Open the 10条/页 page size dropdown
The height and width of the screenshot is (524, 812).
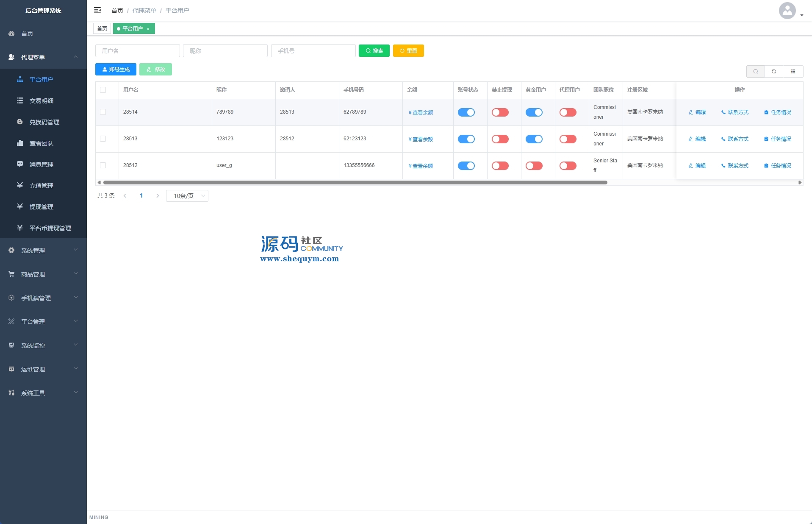tap(187, 196)
